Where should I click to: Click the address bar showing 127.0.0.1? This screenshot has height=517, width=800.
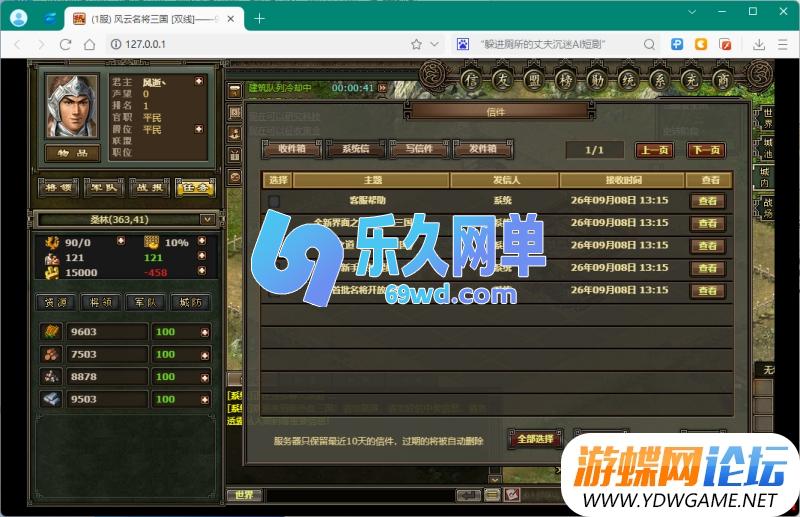click(x=260, y=44)
